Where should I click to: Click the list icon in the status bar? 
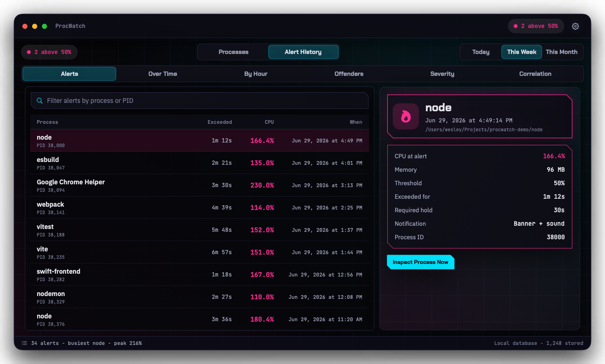[x=24, y=343]
